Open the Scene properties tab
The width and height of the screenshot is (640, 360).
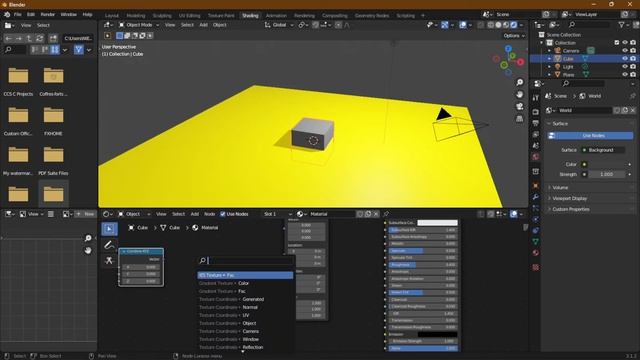tap(536, 146)
